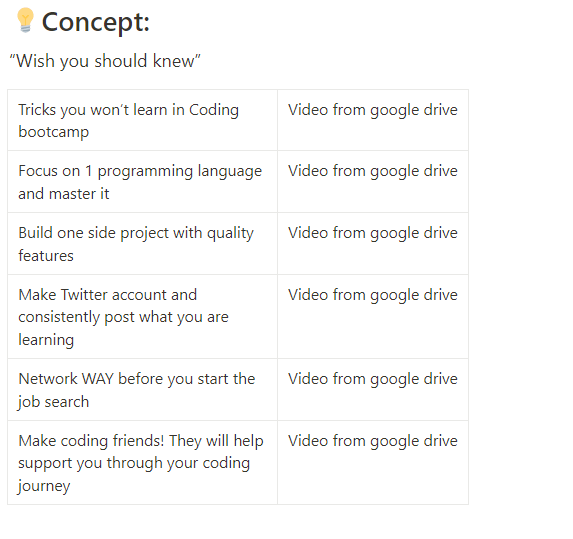Select the Make Twitter account cell
The height and width of the screenshot is (539, 573).
click(143, 317)
